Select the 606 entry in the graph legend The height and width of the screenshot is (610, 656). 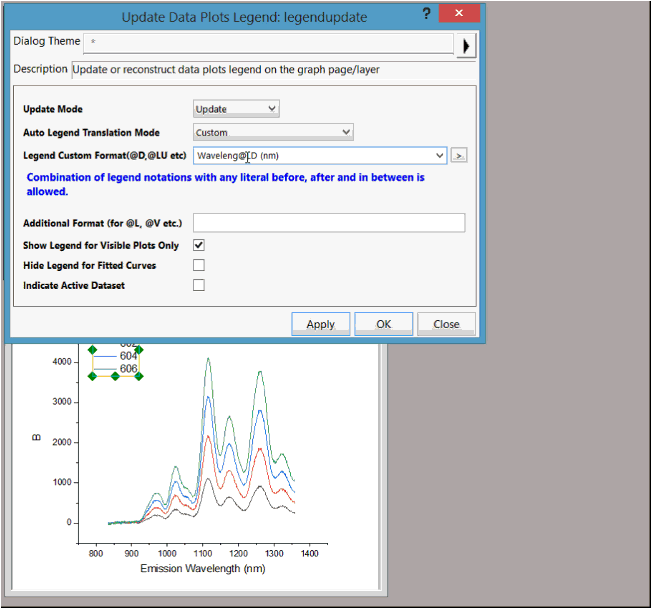[x=128, y=369]
